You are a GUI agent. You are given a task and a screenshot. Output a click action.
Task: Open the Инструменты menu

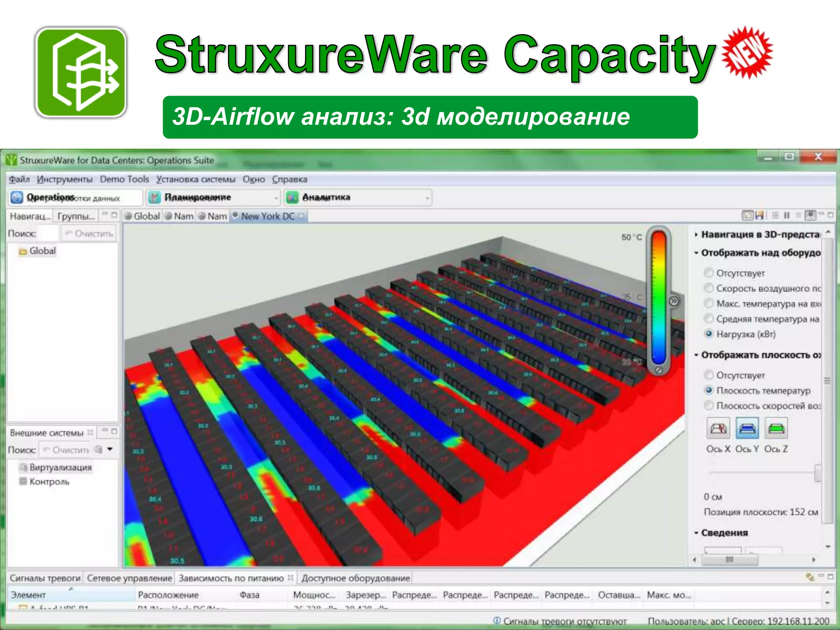[65, 179]
